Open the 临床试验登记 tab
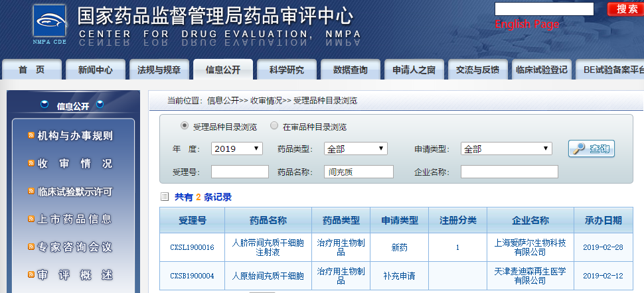 click(541, 70)
